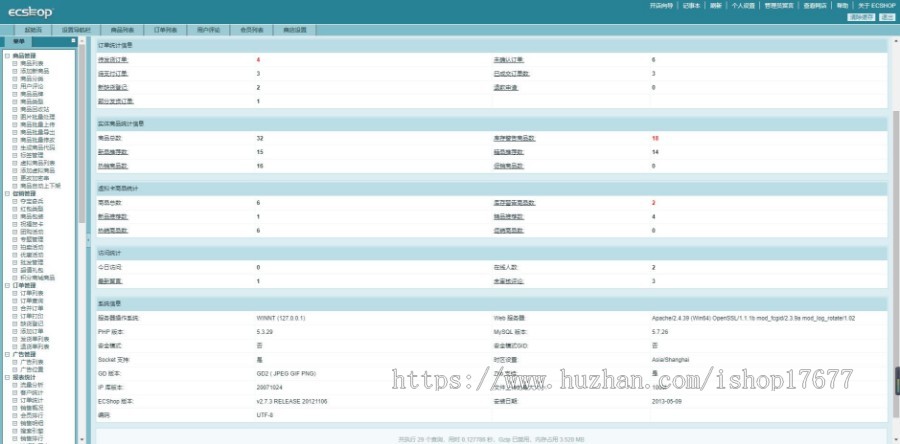Viewport: 900px width, 444px height.
Task: Open the 未确认订单 statistic link
Action: tap(509, 60)
